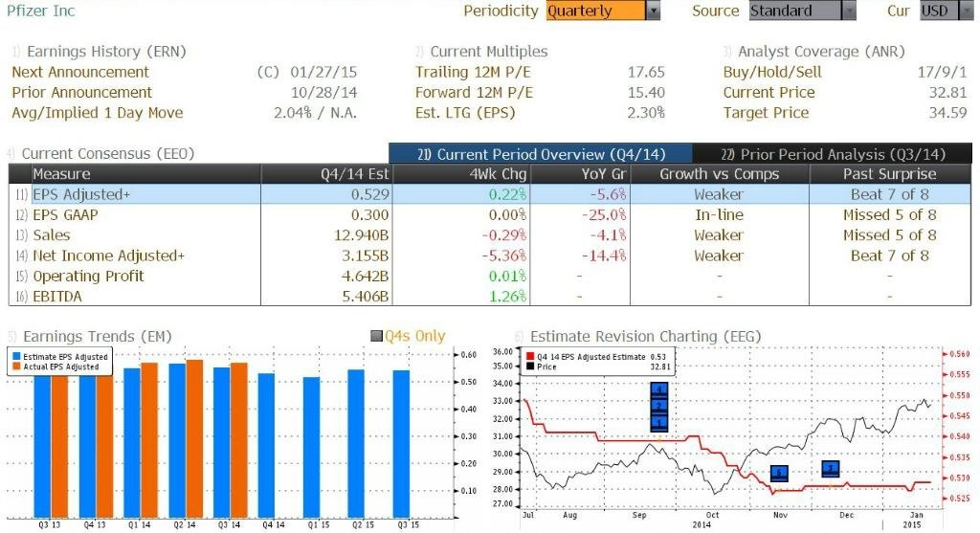Select the EBITDA row
Viewport: 980px width, 533px height.
point(490,297)
